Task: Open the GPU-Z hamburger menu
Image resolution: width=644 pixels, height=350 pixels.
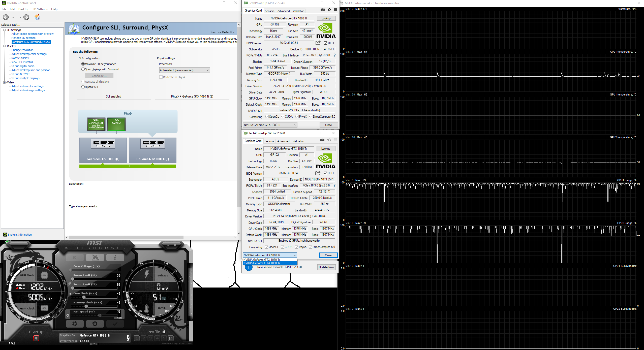Action: 335,10
